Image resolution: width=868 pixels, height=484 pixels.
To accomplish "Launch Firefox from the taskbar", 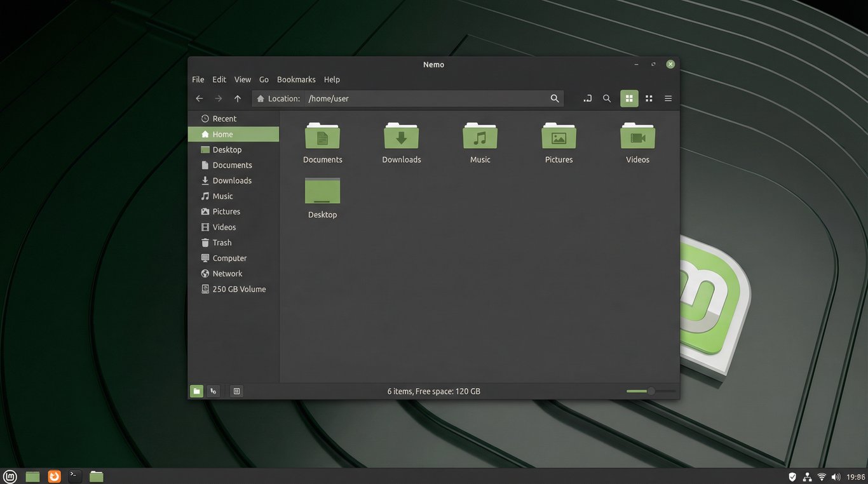I will tap(53, 476).
